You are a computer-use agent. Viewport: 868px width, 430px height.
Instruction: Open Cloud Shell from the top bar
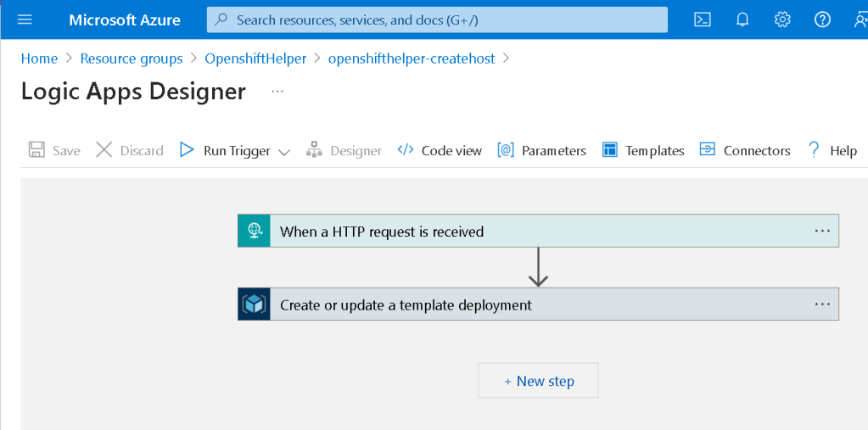click(703, 20)
